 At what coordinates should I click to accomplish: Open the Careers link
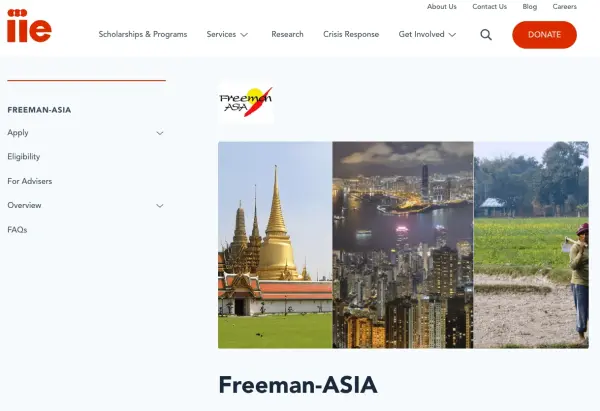pos(564,7)
